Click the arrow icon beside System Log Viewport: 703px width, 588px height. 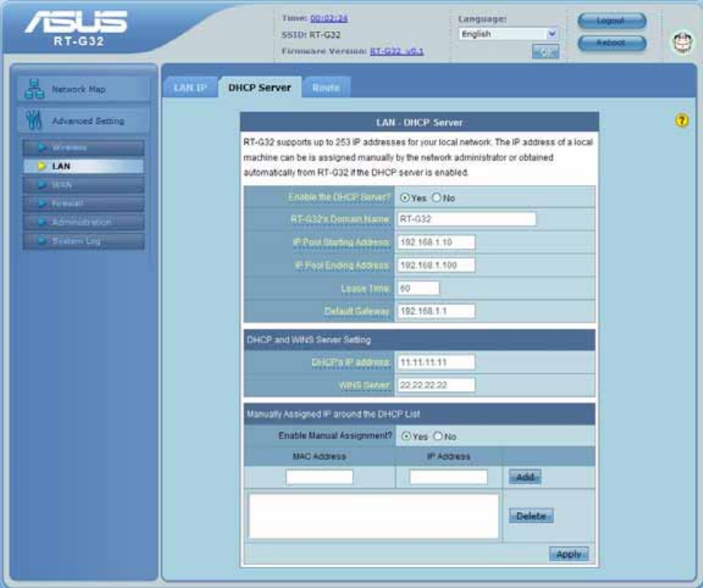click(x=42, y=241)
